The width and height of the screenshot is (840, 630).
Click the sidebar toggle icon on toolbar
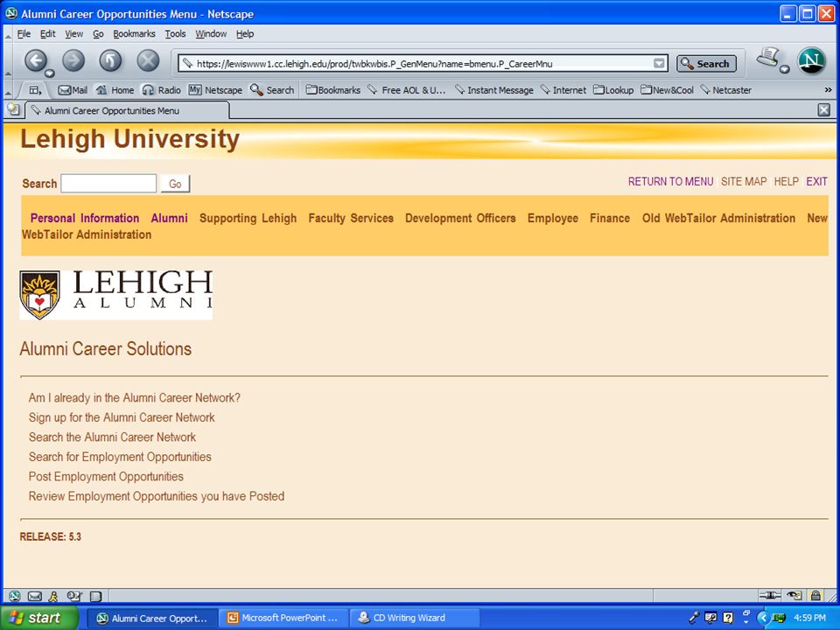[35, 90]
